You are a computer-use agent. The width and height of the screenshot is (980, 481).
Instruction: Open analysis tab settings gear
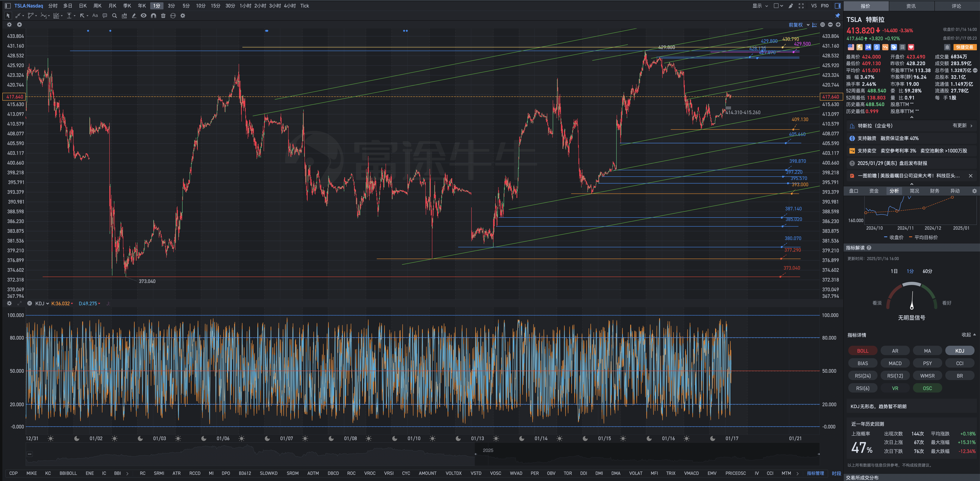974,191
